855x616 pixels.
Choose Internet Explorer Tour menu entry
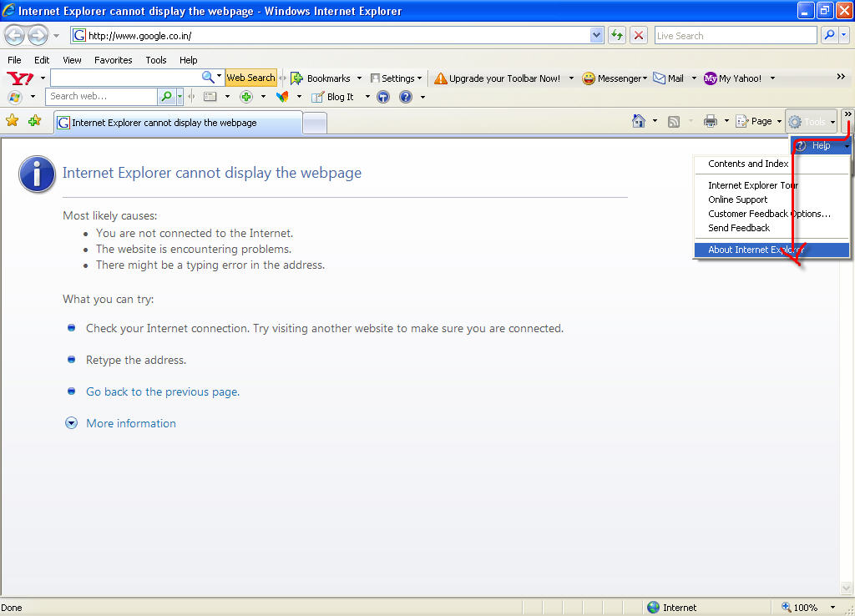[x=772, y=185]
